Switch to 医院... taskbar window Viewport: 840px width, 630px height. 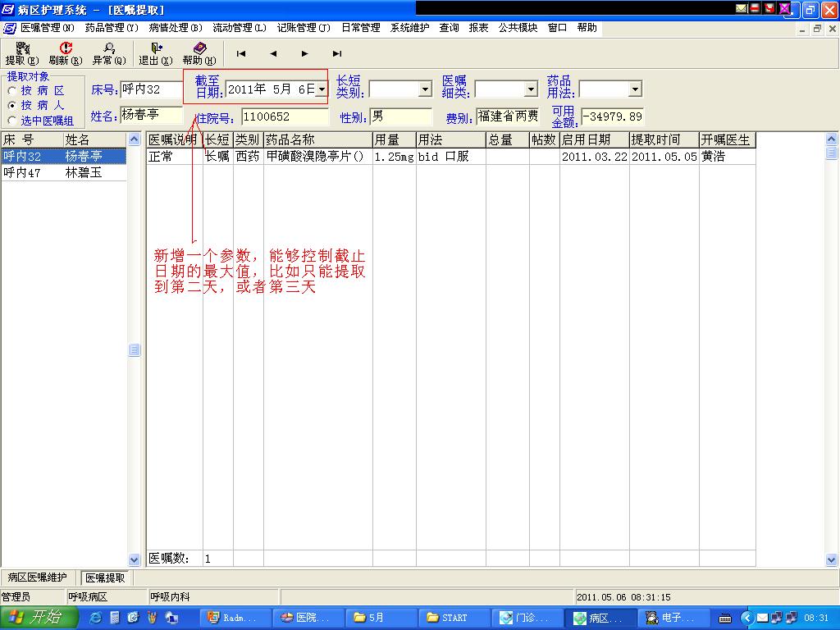point(308,618)
